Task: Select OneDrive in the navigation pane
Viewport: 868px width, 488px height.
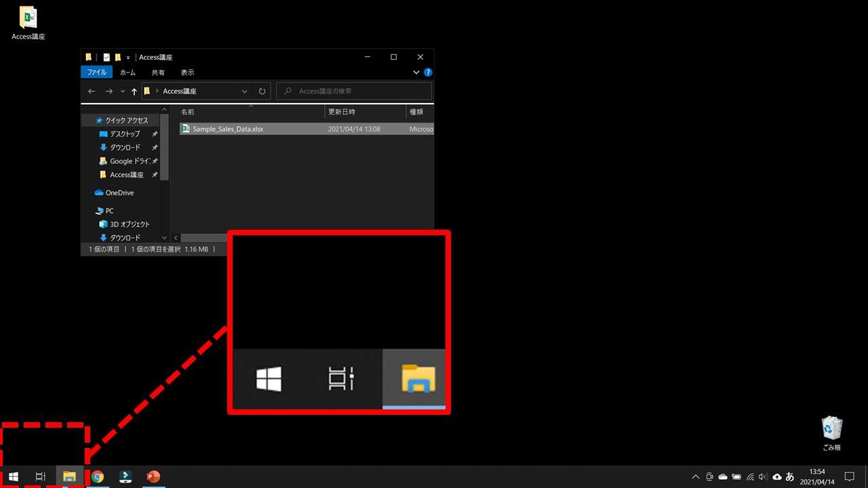Action: point(119,192)
